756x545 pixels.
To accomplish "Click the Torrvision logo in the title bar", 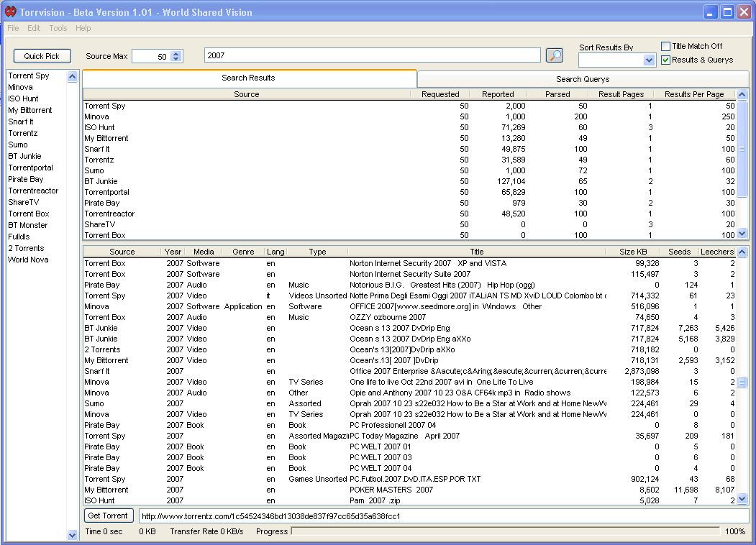I will (10, 12).
